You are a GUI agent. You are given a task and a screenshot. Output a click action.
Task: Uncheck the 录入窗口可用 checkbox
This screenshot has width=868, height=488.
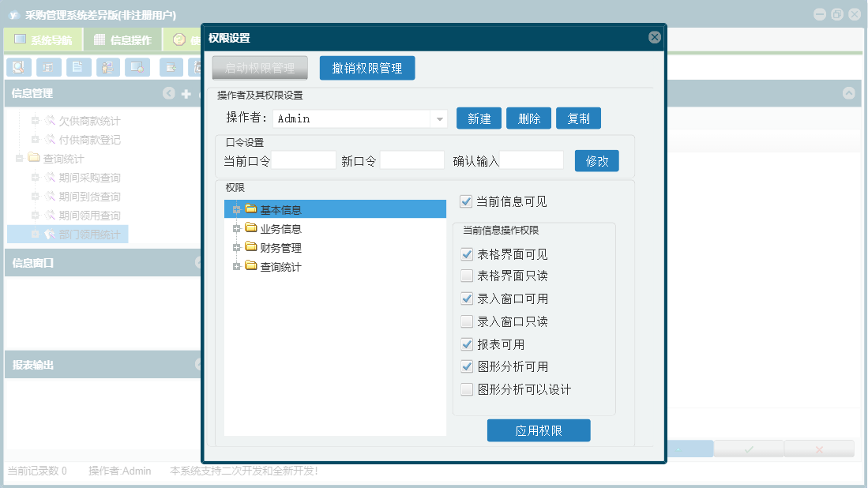coord(467,298)
